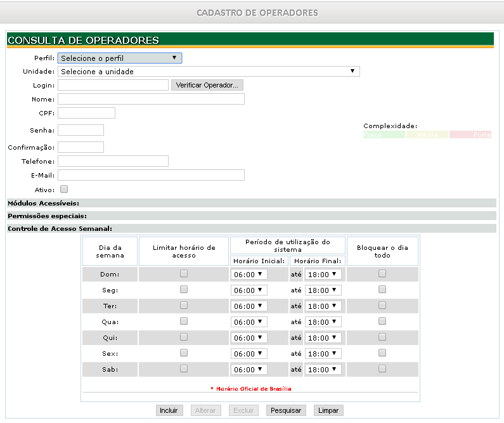Click the Pesquisar button
This screenshot has height=423, width=504.
[287, 410]
